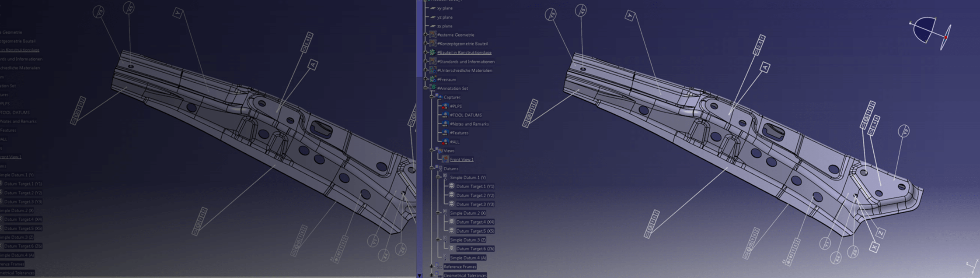
Task: Click the boxed datum X flag in right viewport
Action: pyautogui.click(x=874, y=247)
